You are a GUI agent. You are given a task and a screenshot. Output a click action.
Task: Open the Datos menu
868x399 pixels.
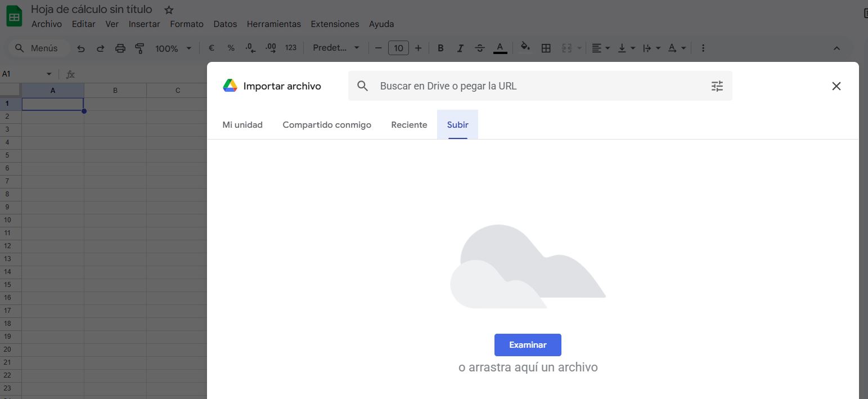click(225, 24)
